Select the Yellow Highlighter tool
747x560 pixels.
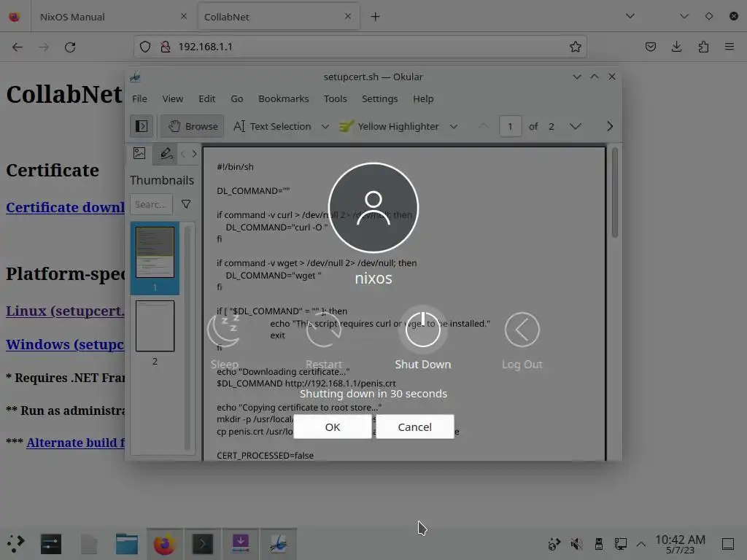click(389, 126)
